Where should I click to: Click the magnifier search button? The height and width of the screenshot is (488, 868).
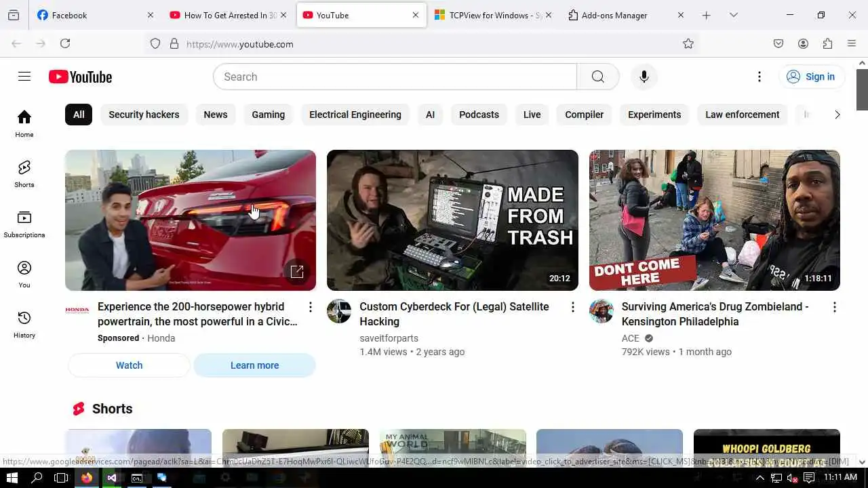(597, 77)
